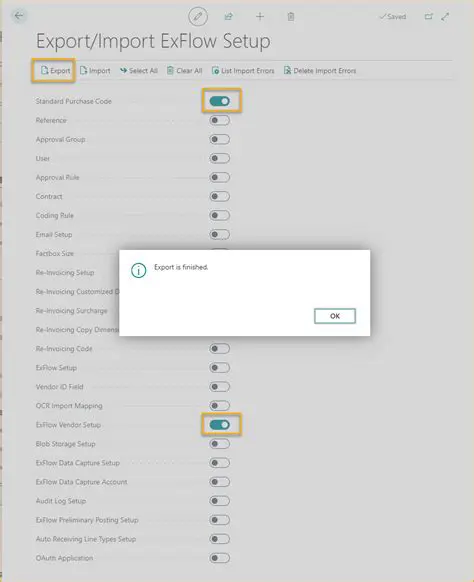Click the Re-Invoicing Surcharge label

[72, 310]
